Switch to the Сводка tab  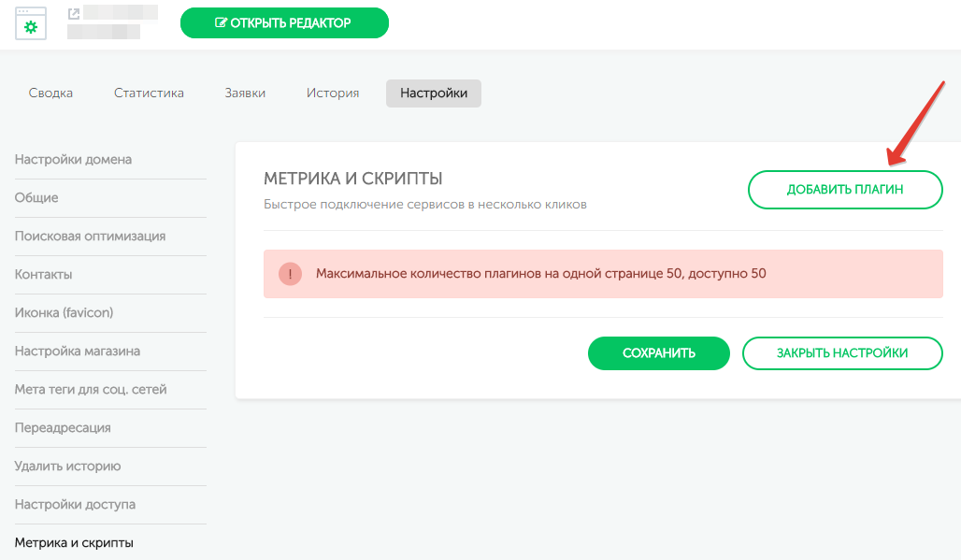(x=50, y=93)
